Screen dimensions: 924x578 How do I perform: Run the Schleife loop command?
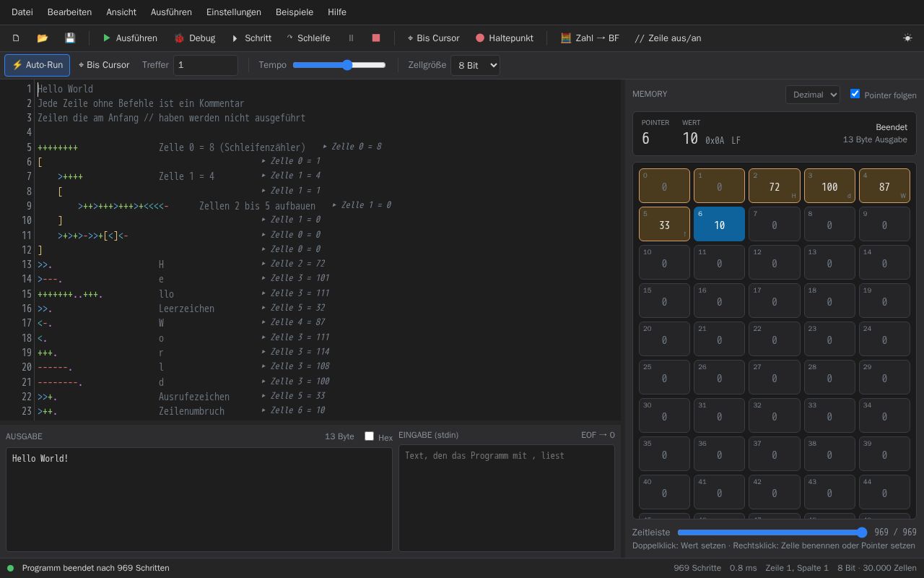tap(308, 38)
